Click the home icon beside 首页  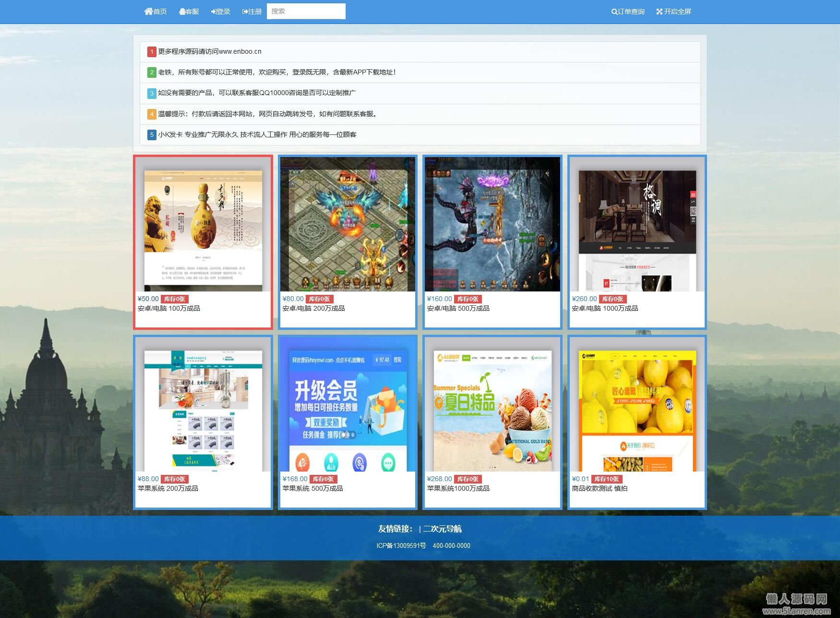coord(148,12)
